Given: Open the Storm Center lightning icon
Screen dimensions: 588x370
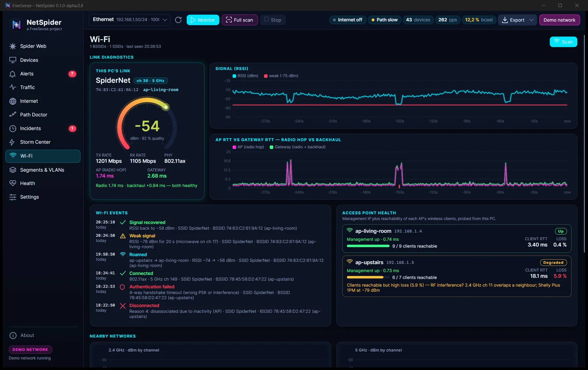Looking at the screenshot, I should point(12,142).
